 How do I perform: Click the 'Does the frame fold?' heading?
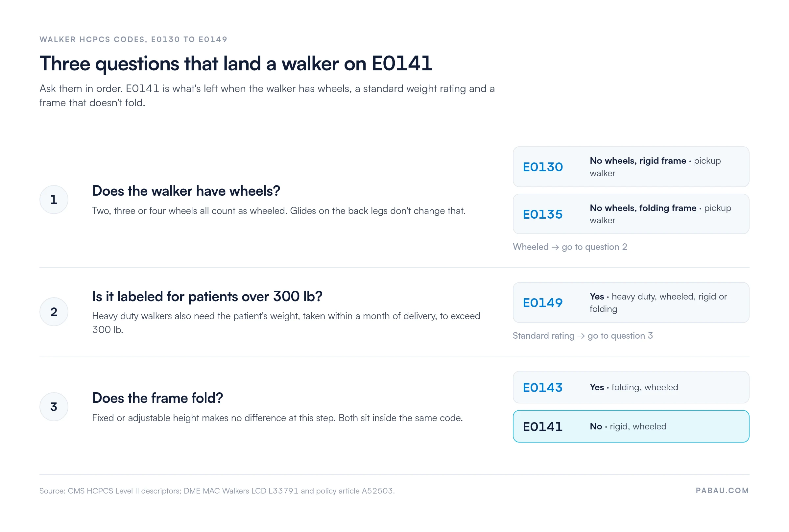157,398
